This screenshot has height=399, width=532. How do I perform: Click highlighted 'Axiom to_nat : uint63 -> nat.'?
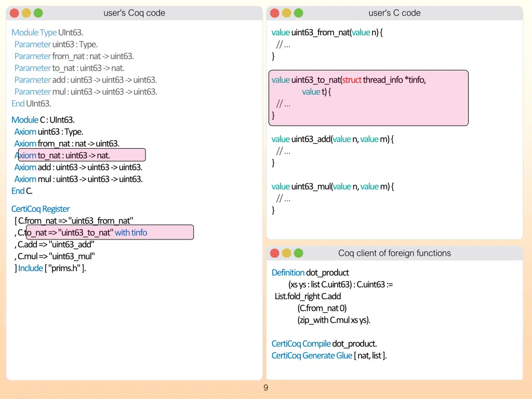(62, 155)
